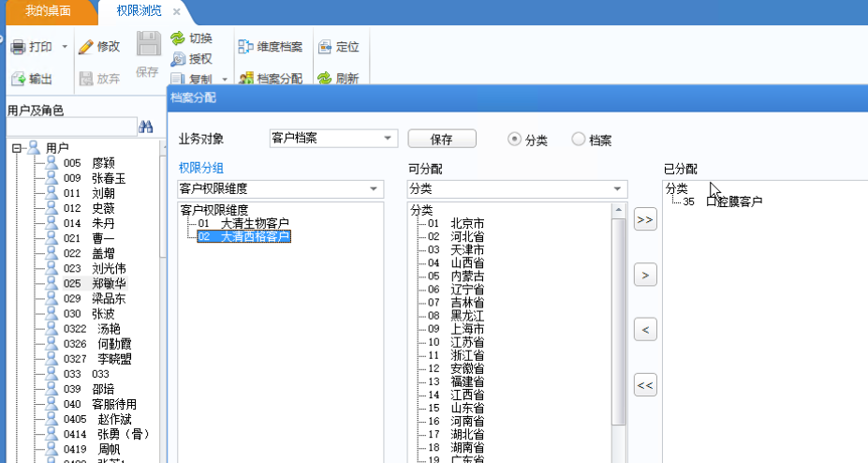This screenshot has height=463, width=868.
Task: Select 02 大清西格客户 group
Action: (x=243, y=236)
